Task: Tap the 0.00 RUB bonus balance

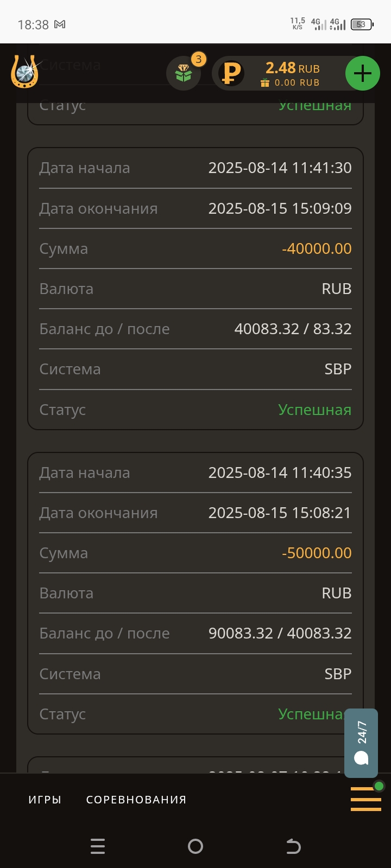Action: [297, 83]
